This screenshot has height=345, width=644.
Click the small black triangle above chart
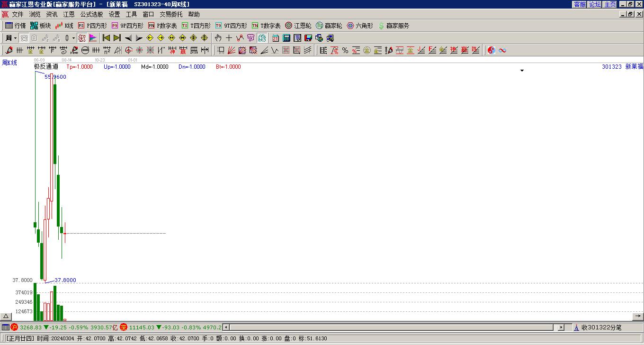tap(522, 71)
